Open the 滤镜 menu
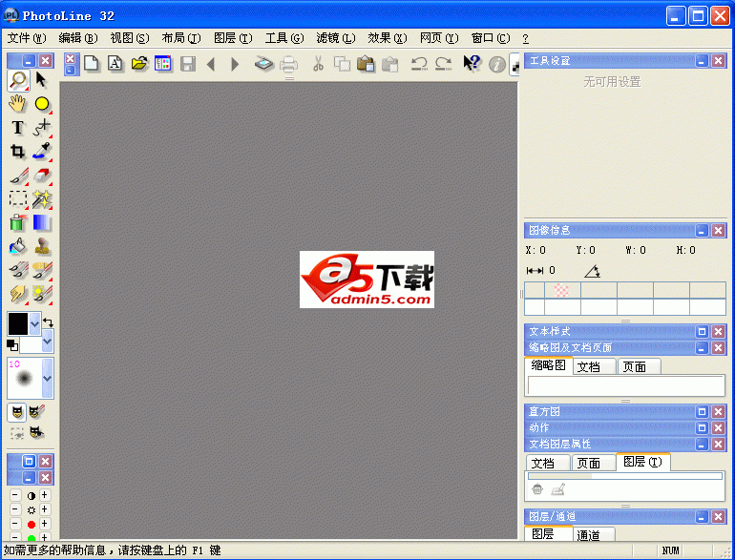 coord(334,38)
